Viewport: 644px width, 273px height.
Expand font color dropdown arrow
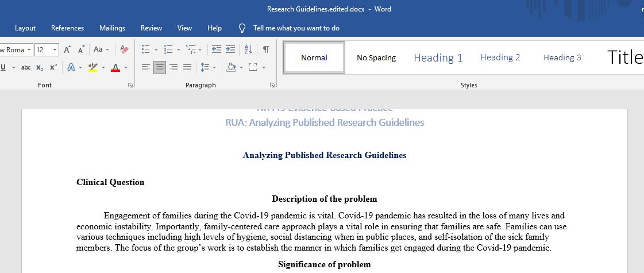coord(126,67)
